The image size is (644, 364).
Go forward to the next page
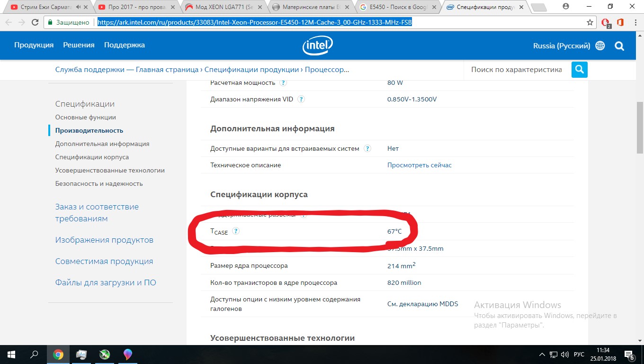tap(22, 22)
